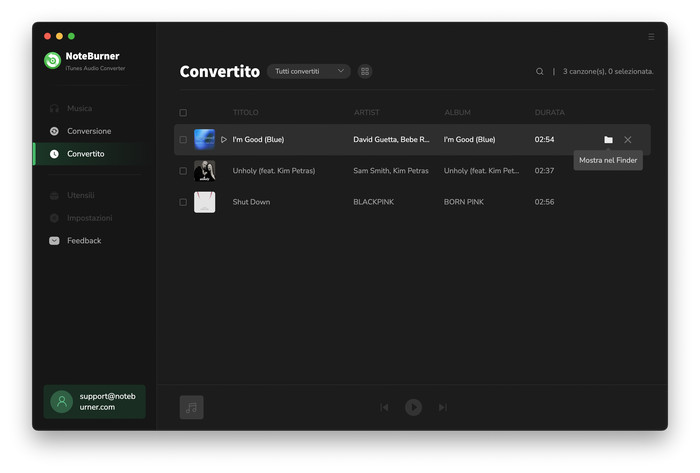The height and width of the screenshot is (473, 700).
Task: Sort by the ARTIST column header
Action: 367,112
